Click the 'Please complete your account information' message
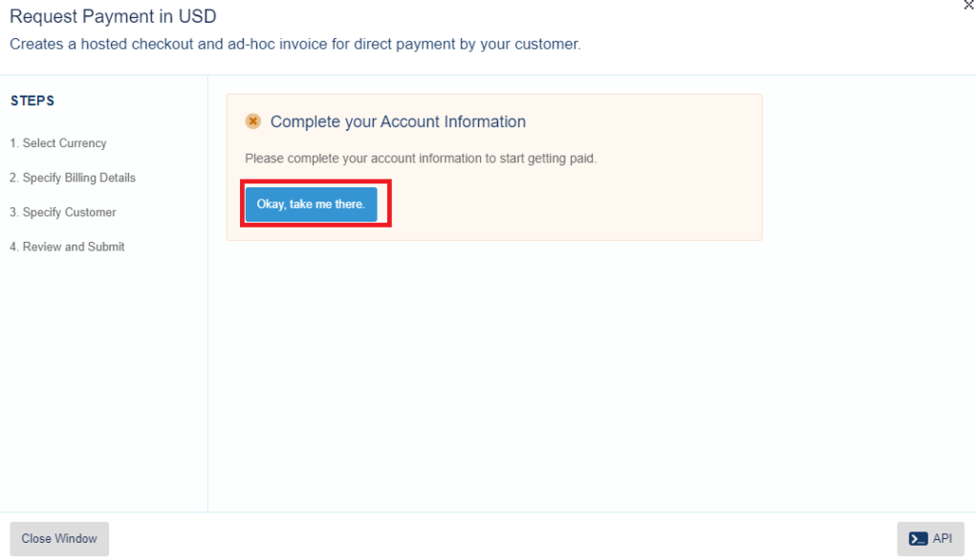 pyautogui.click(x=421, y=158)
